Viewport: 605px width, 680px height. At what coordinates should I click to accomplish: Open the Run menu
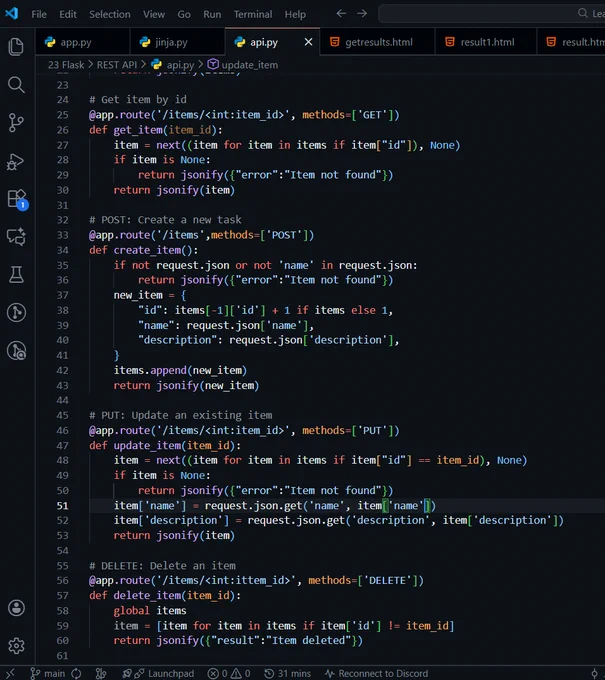tap(212, 14)
